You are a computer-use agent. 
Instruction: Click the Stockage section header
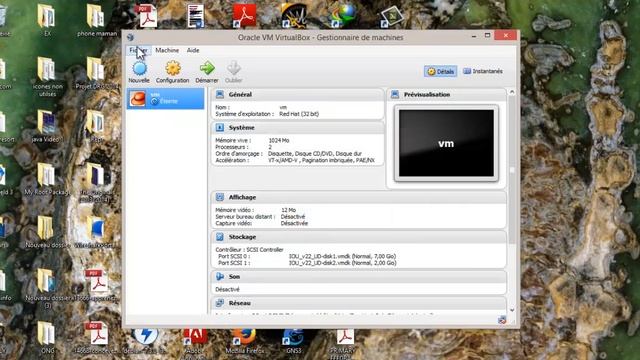point(359,237)
